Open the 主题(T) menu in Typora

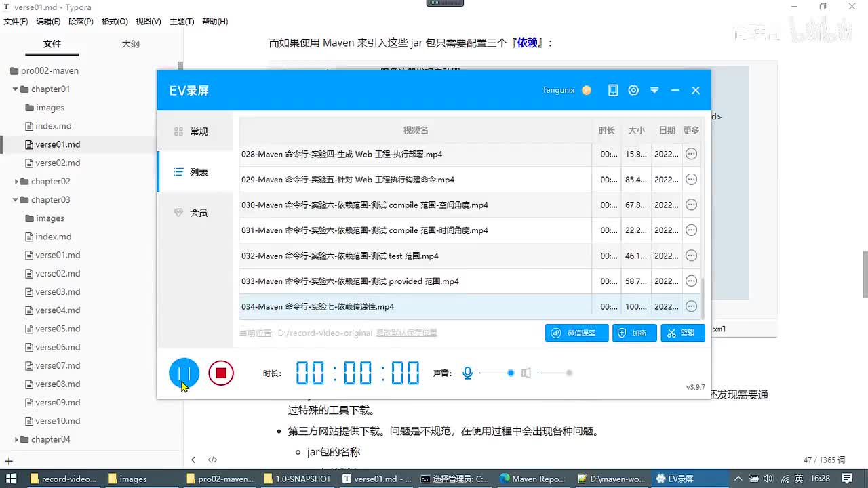tap(182, 21)
